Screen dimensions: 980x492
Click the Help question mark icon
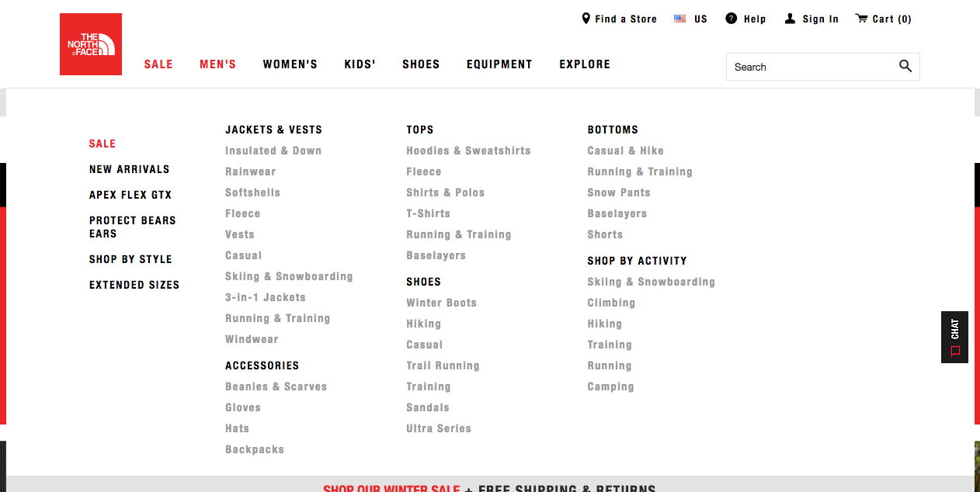pyautogui.click(x=732, y=19)
